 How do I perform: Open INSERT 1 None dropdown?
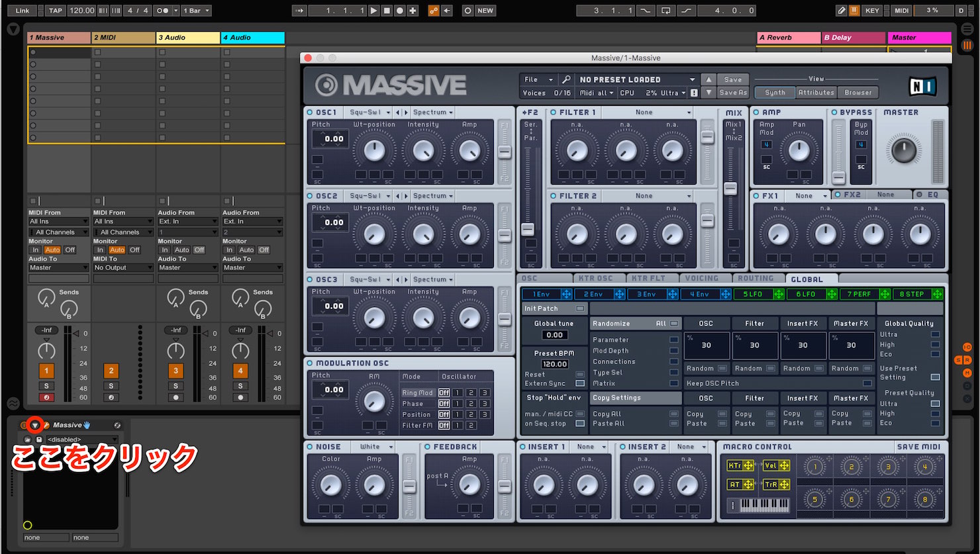(589, 447)
